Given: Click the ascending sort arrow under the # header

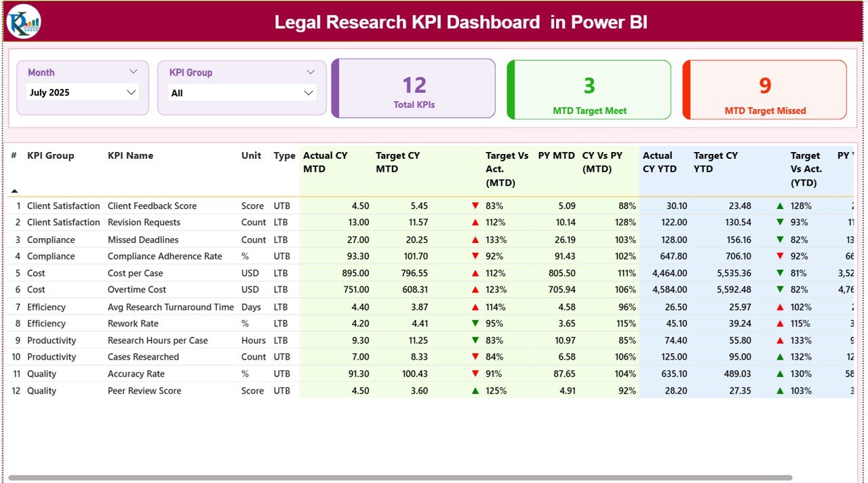Looking at the screenshot, I should [14, 191].
